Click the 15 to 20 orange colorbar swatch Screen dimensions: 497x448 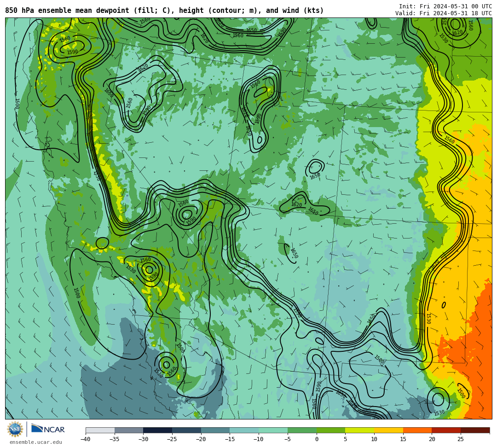tap(417, 430)
